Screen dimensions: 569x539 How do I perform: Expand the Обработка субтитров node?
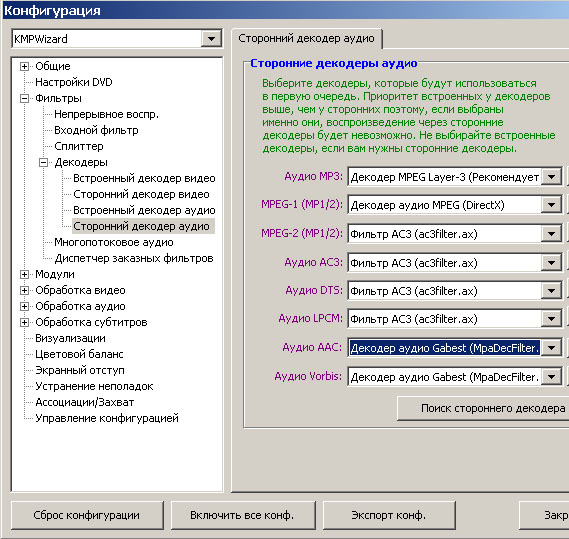[24, 322]
